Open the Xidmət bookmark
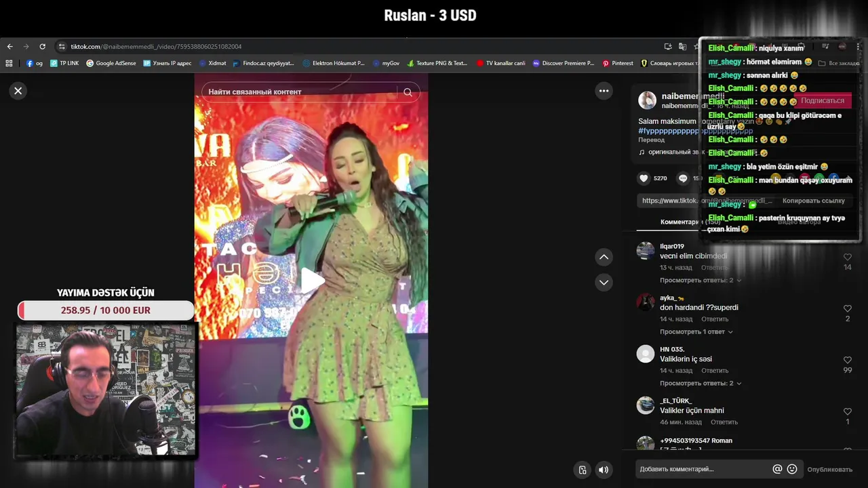The width and height of the screenshot is (868, 488). pyautogui.click(x=212, y=63)
